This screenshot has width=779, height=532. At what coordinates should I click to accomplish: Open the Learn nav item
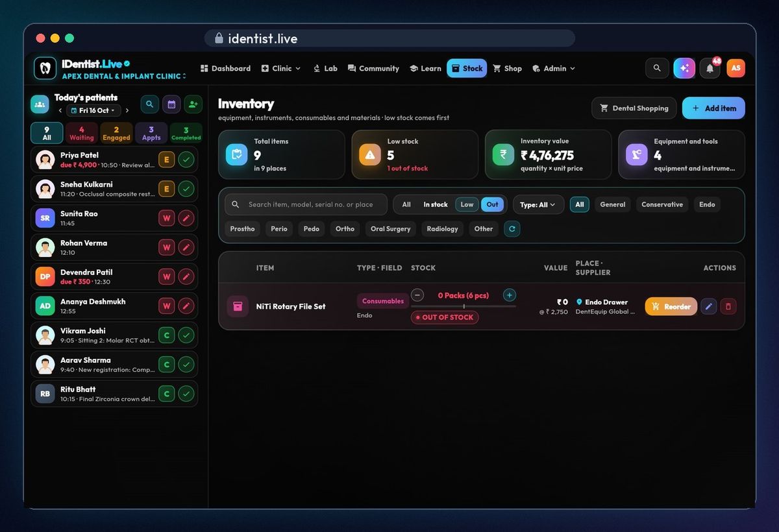tap(425, 68)
